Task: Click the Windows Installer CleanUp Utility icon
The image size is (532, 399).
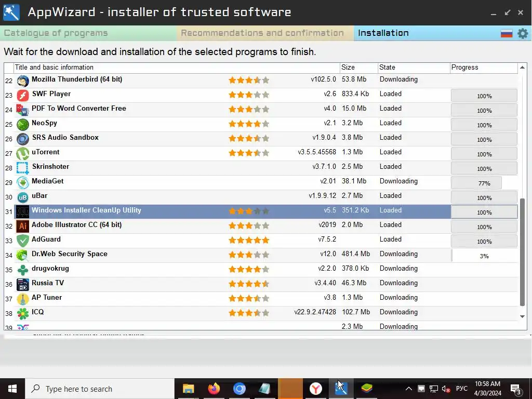Action: click(23, 212)
